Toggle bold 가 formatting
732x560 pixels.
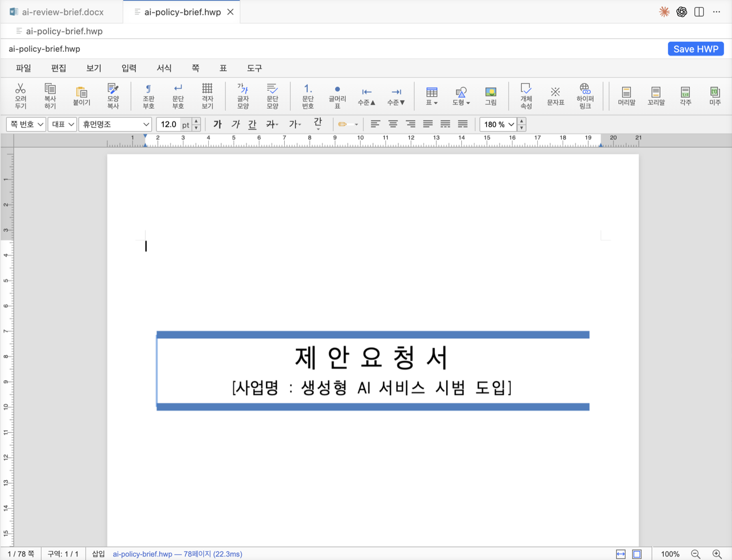pos(217,124)
